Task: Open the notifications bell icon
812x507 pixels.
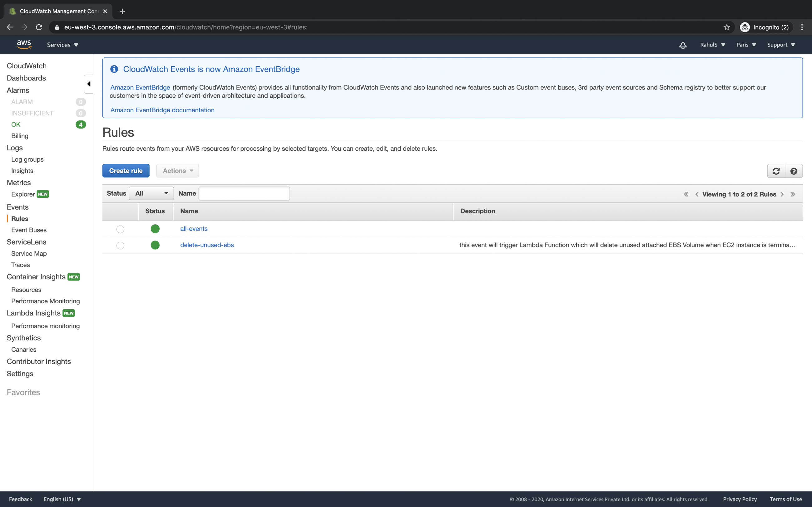Action: click(682, 45)
